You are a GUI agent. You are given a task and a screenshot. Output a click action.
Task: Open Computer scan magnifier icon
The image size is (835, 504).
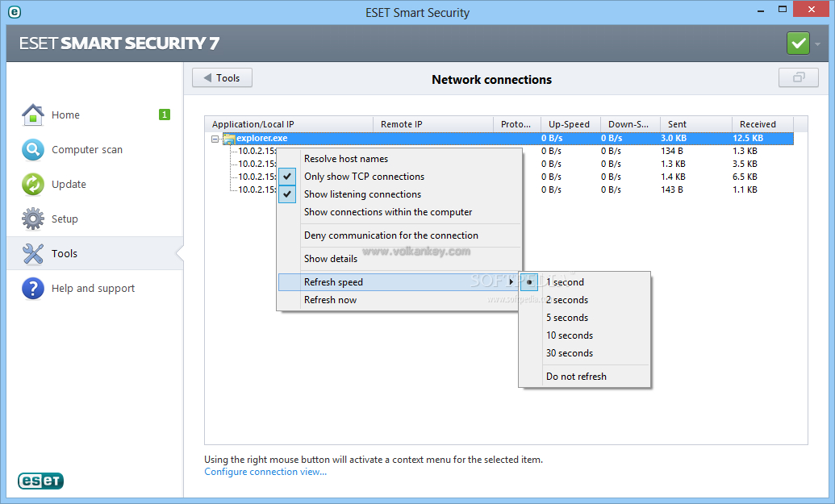(33, 150)
